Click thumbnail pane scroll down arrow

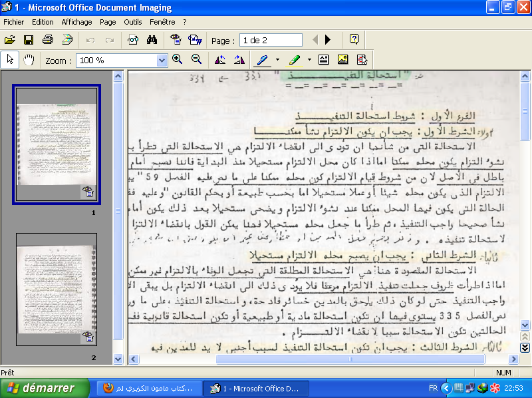[x=118, y=359]
